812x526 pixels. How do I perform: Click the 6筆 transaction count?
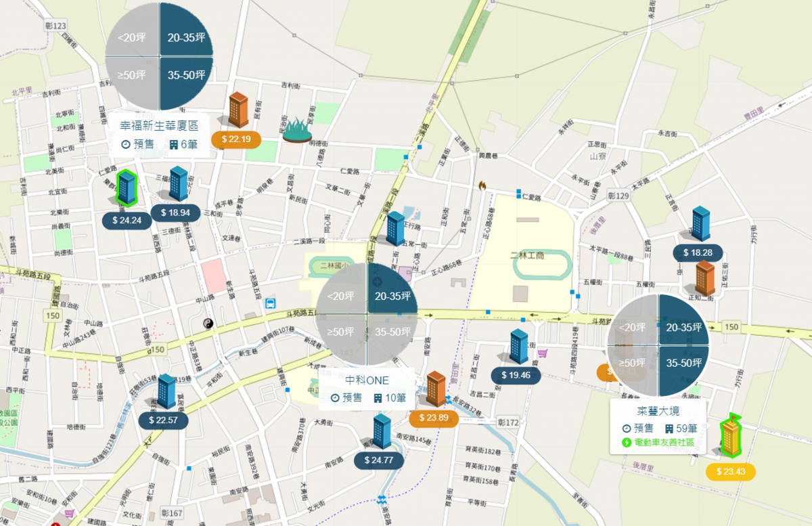pos(189,144)
